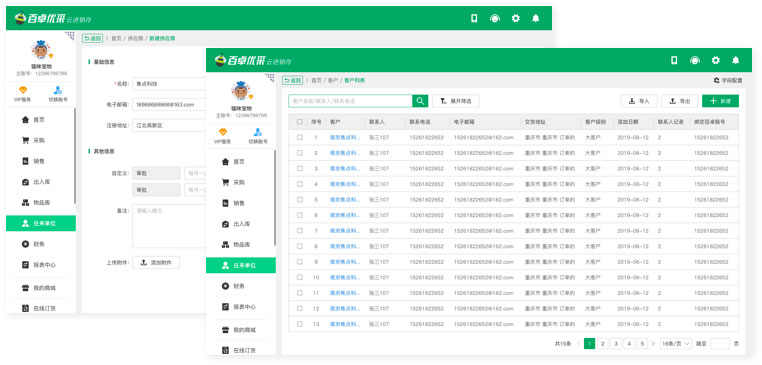Viewport: 762px width, 365px height.
Task: Go to page 2 in pagination
Action: point(603,344)
